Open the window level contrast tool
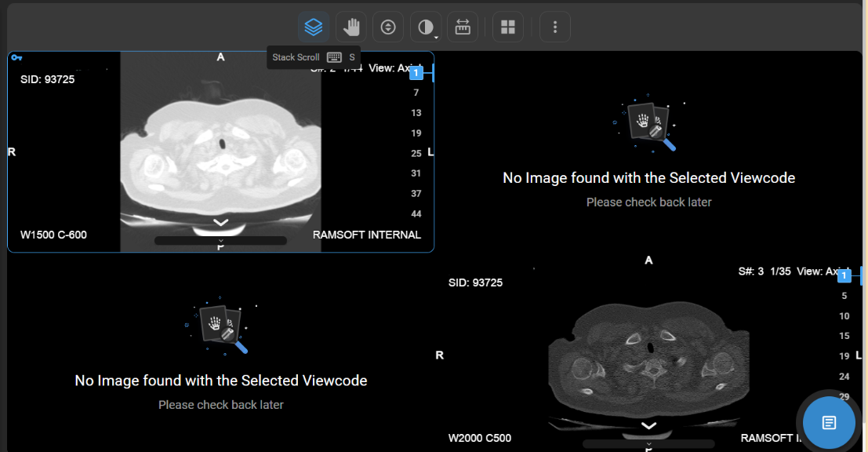The image size is (868, 452). tap(426, 27)
